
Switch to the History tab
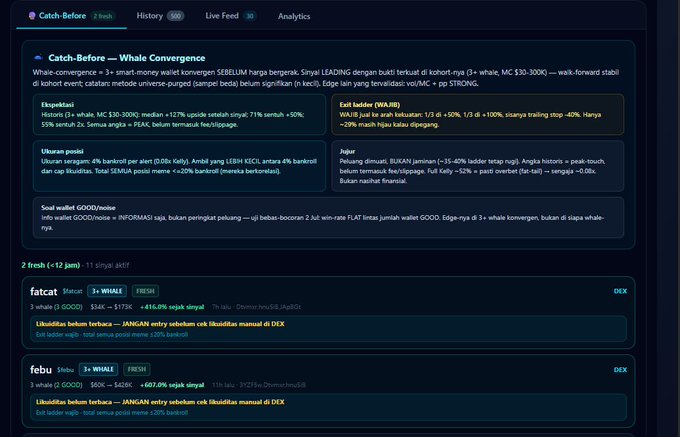(x=160, y=16)
